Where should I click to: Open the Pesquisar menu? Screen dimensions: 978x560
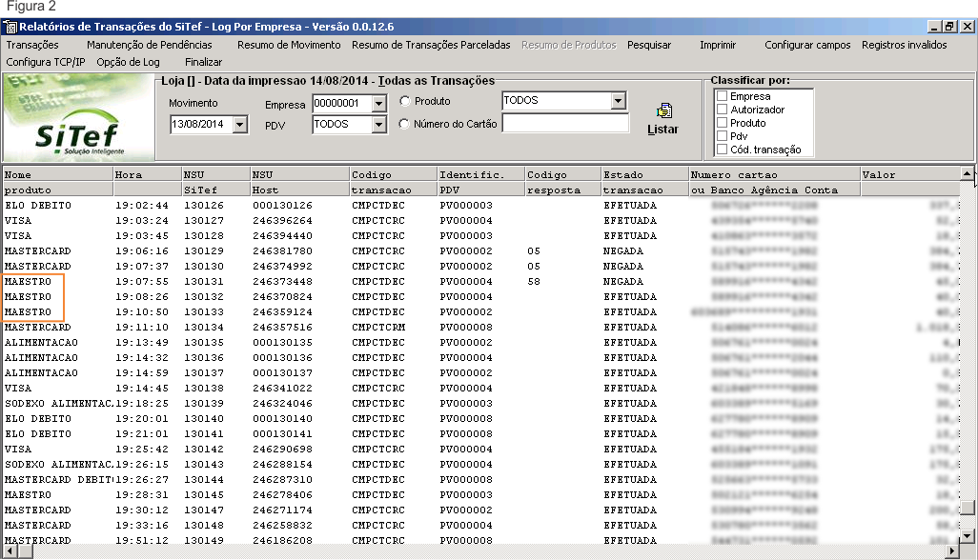point(649,45)
